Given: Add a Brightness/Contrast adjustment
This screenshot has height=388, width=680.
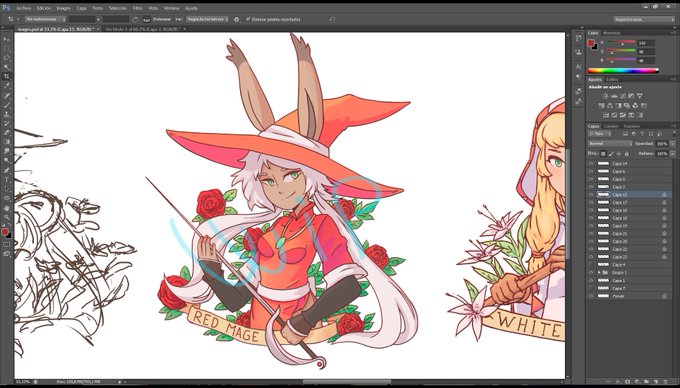Looking at the screenshot, I should tap(605, 96).
